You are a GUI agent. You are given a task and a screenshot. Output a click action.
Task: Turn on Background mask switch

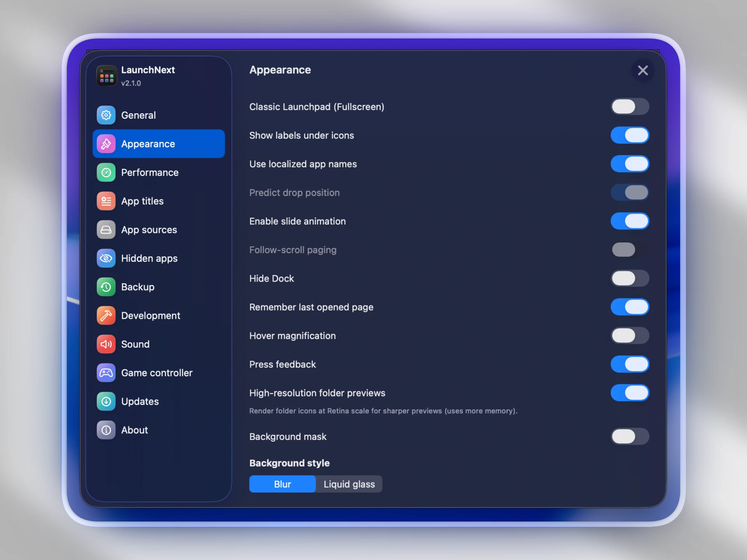pos(630,436)
